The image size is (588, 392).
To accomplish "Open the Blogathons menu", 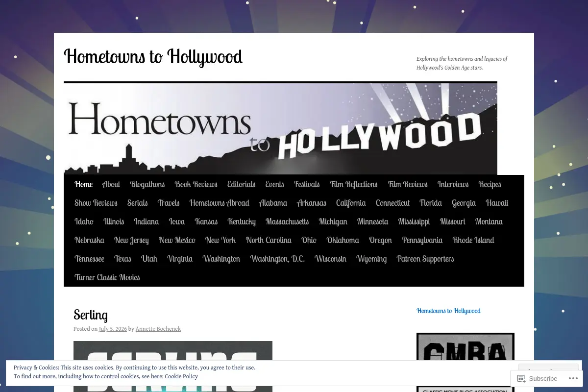I will pos(147,184).
